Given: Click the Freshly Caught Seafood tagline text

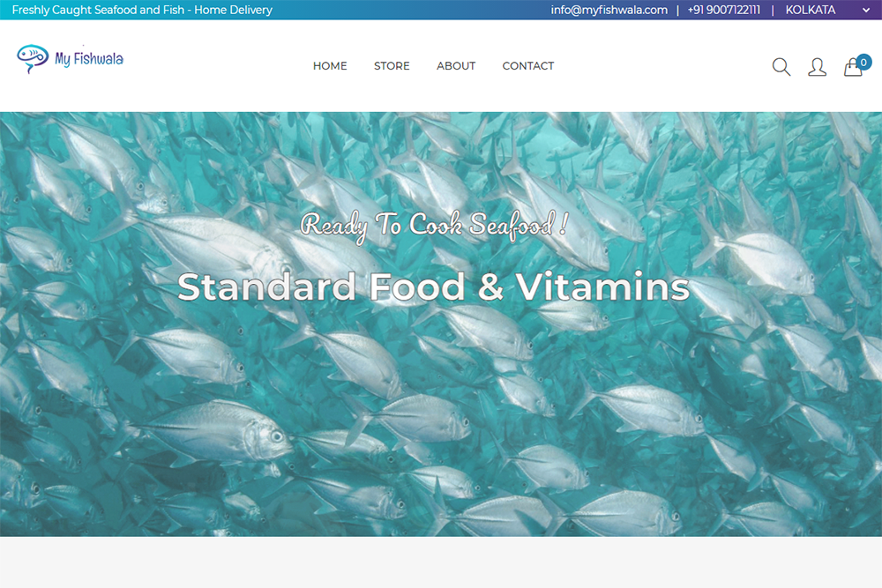Looking at the screenshot, I should (142, 10).
